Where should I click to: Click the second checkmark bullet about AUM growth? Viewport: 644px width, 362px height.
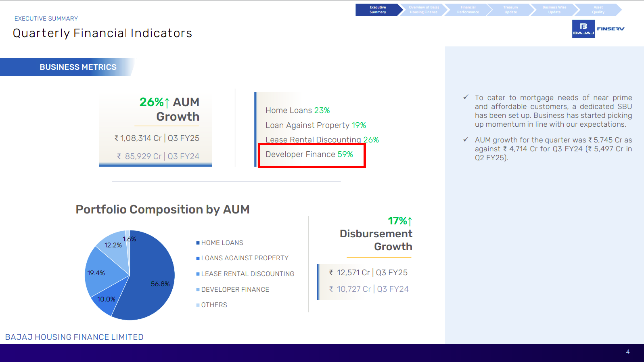tap(466, 140)
